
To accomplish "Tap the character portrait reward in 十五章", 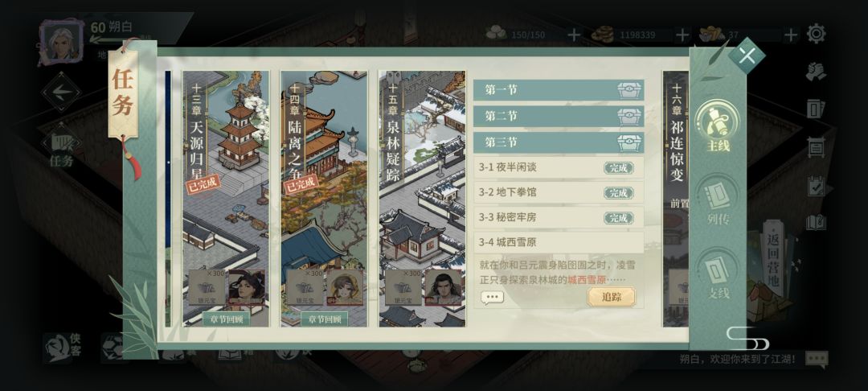I will click(x=443, y=287).
